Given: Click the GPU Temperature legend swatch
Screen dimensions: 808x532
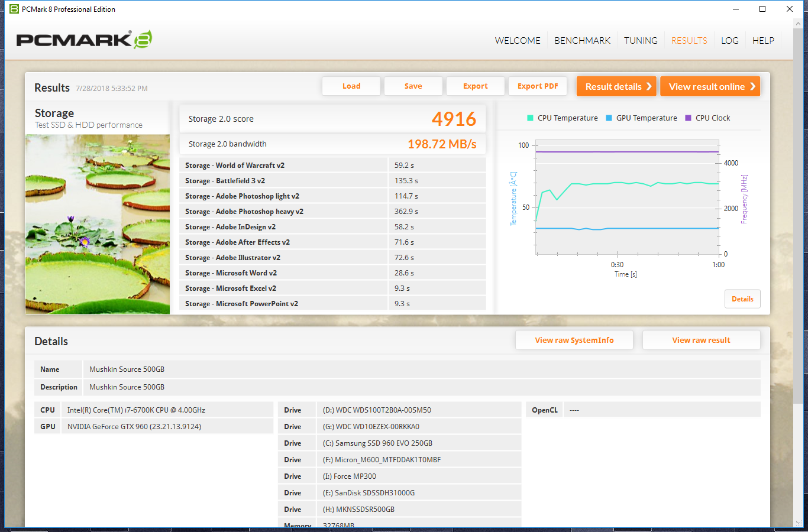Looking at the screenshot, I should point(609,118).
